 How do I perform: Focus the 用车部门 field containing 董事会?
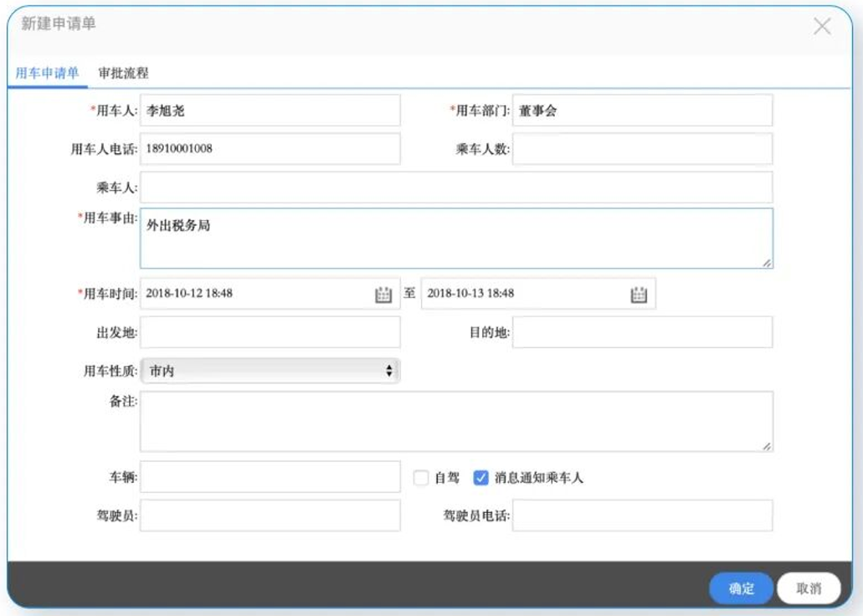(x=642, y=110)
